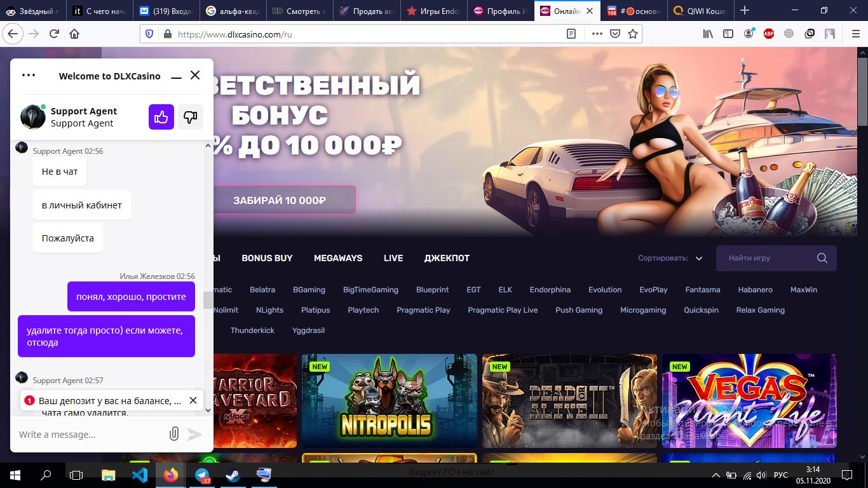The width and height of the screenshot is (868, 488).
Task: Open a new browser tab
Action: click(x=745, y=10)
